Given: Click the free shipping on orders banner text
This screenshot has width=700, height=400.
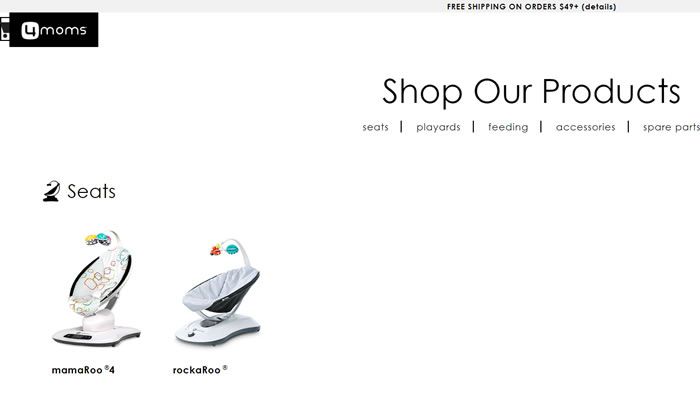Looking at the screenshot, I should tap(512, 7).
